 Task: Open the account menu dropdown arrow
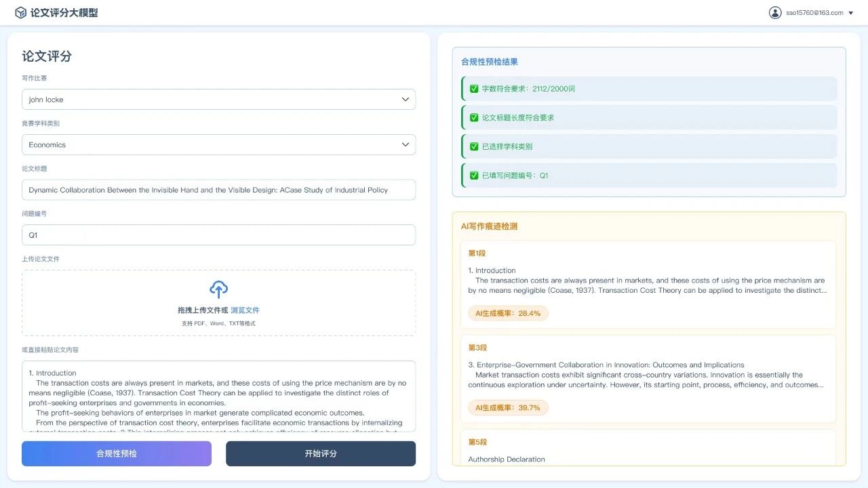click(x=851, y=13)
